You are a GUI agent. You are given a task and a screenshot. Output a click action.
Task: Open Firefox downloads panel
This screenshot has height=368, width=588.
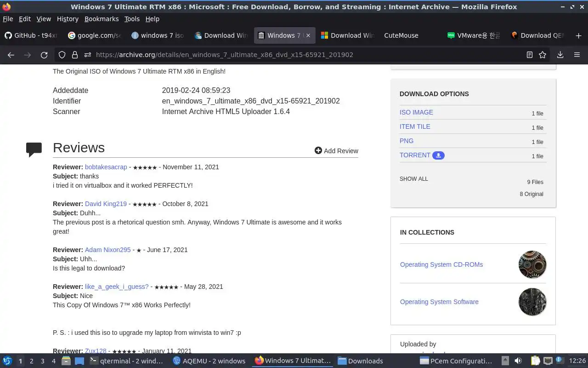point(560,55)
